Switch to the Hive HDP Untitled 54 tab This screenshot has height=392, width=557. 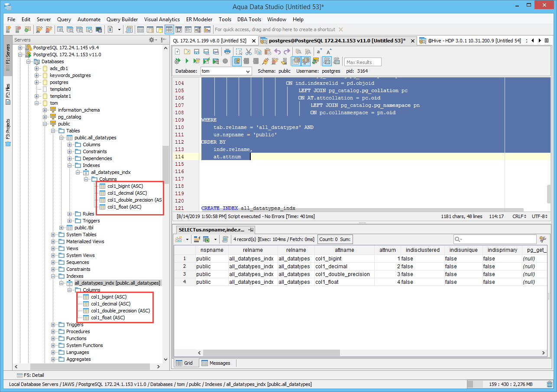click(x=471, y=41)
